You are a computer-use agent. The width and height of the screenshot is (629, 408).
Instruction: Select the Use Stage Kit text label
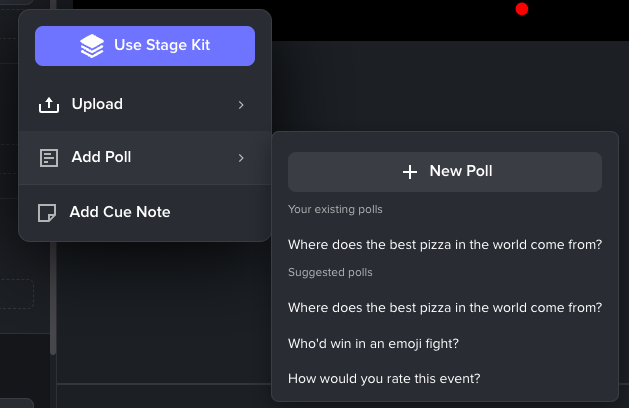point(162,45)
